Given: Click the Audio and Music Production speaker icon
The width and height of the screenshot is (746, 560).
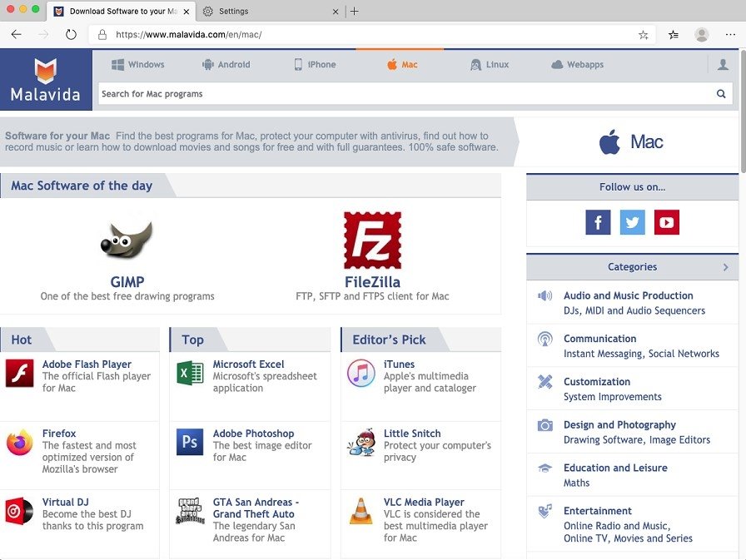Looking at the screenshot, I should 545,295.
